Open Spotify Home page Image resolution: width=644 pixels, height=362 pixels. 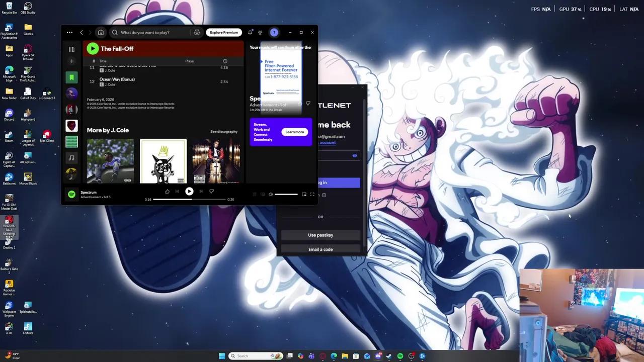click(101, 32)
